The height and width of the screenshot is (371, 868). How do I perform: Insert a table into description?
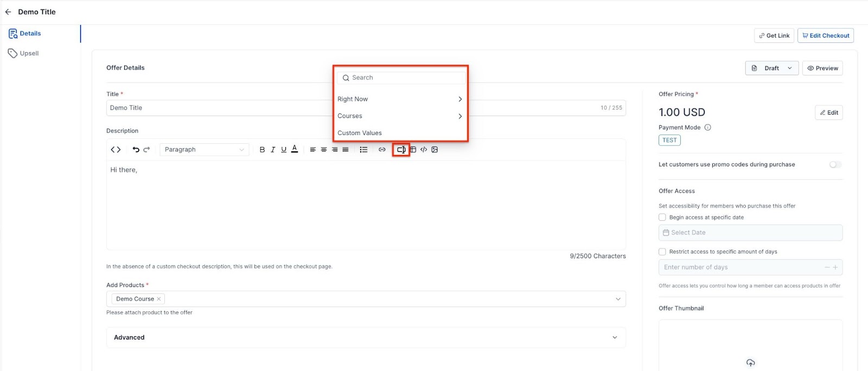pos(413,150)
